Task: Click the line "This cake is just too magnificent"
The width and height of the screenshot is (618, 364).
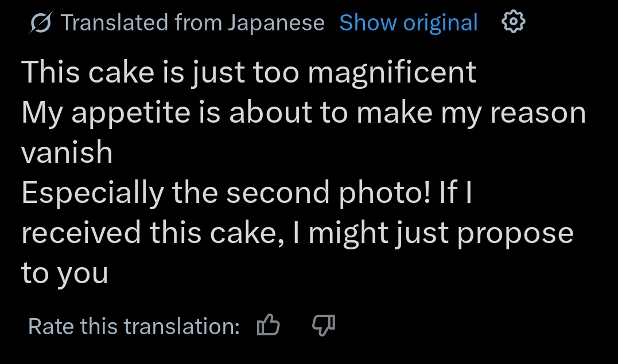Action: [249, 73]
